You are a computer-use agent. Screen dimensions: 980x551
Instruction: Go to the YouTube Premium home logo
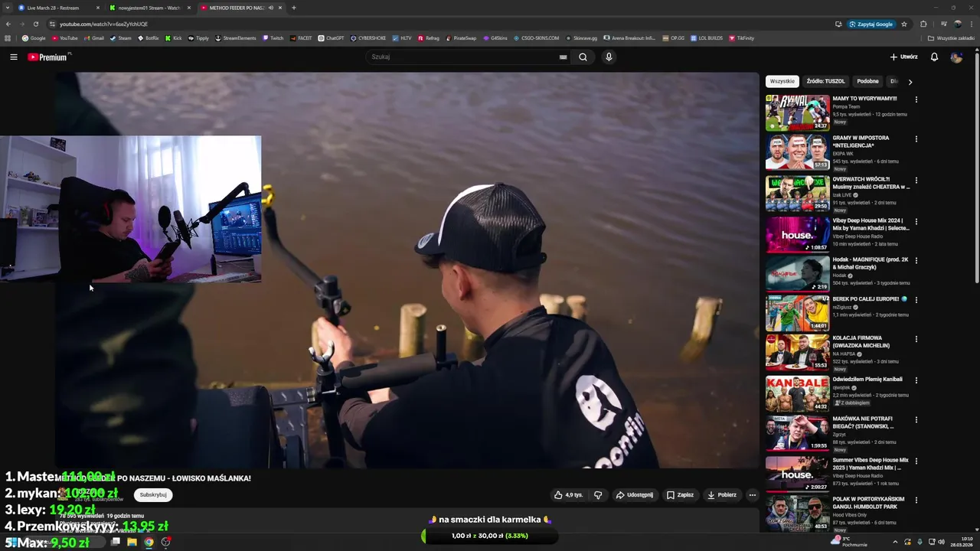47,57
